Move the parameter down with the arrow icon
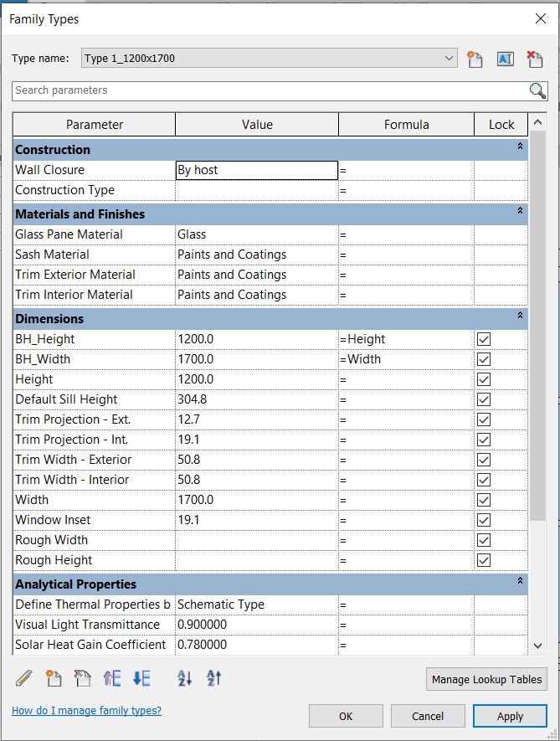The image size is (560, 741). pos(141,678)
